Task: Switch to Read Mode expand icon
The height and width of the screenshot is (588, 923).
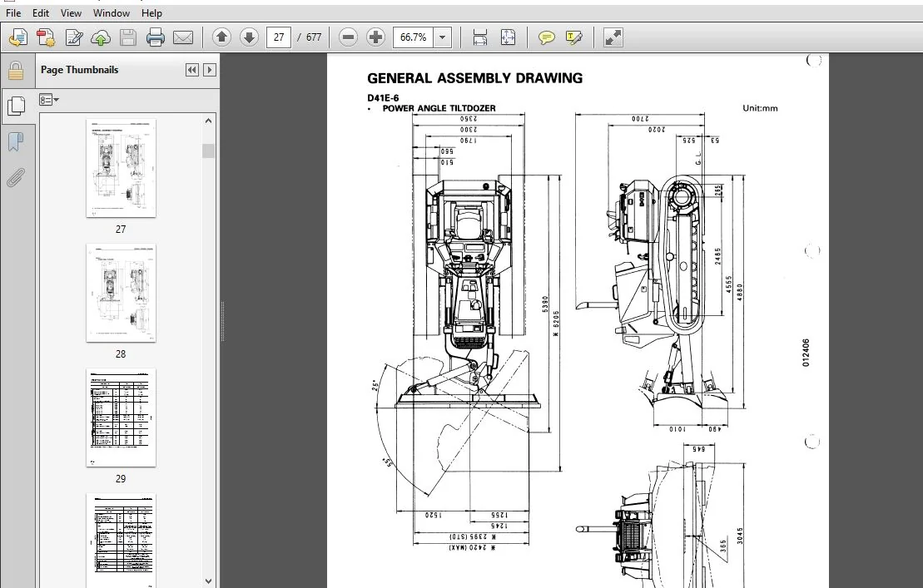Action: [613, 37]
